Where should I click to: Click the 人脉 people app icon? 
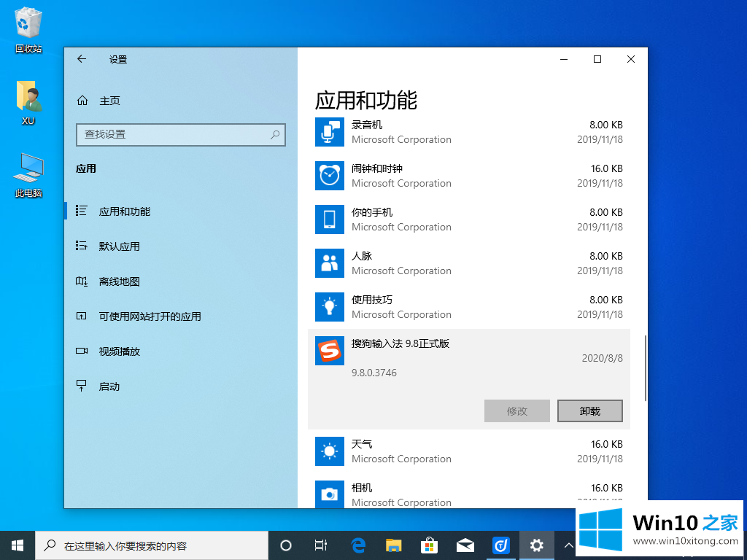coord(330,263)
